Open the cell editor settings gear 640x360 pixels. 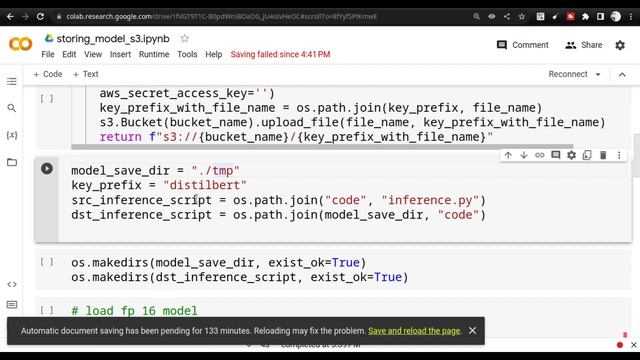[x=571, y=155]
